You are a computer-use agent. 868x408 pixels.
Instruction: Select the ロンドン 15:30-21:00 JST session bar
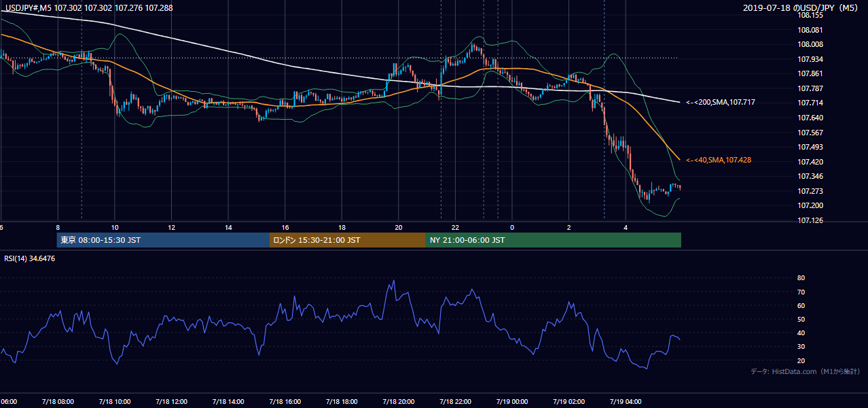348,240
